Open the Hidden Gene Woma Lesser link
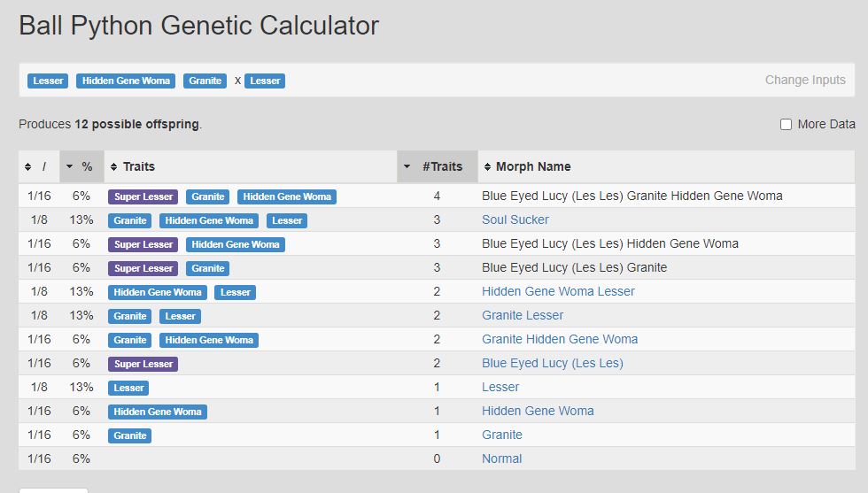This screenshot has height=493, width=868. [558, 291]
